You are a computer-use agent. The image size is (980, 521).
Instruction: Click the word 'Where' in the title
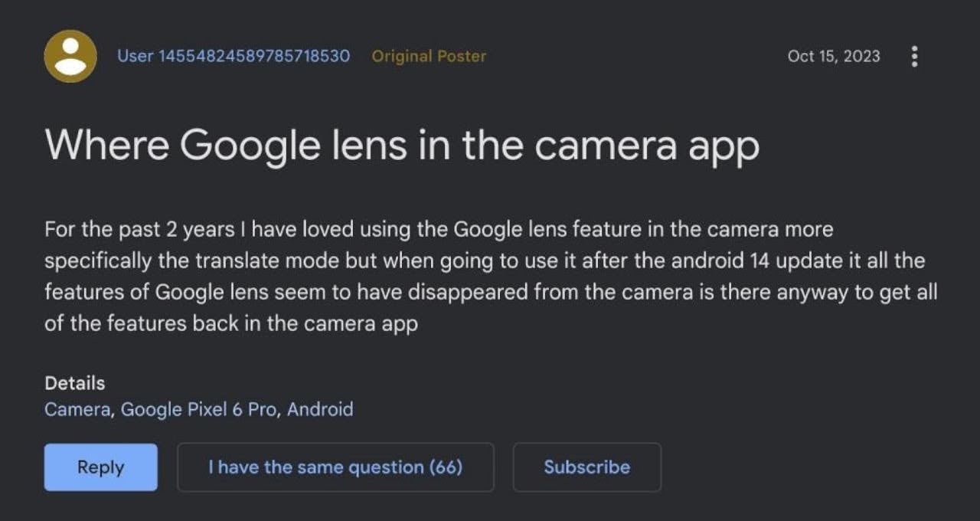pyautogui.click(x=106, y=146)
